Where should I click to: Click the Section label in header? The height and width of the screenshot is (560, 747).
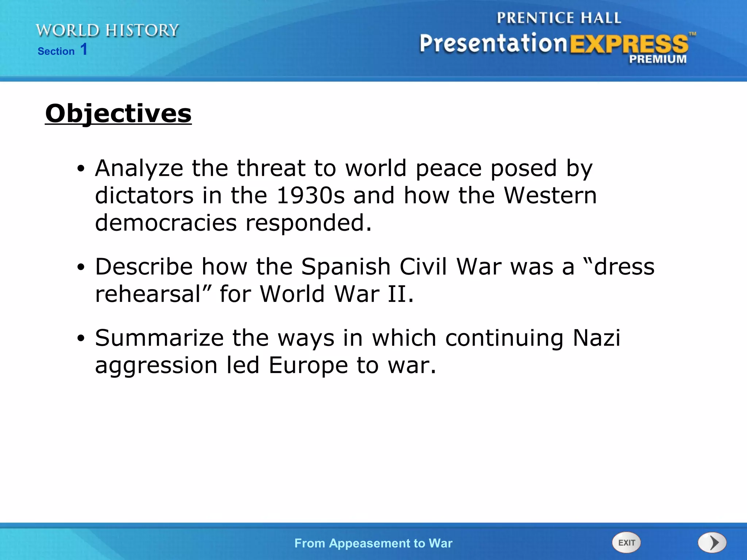(56, 51)
